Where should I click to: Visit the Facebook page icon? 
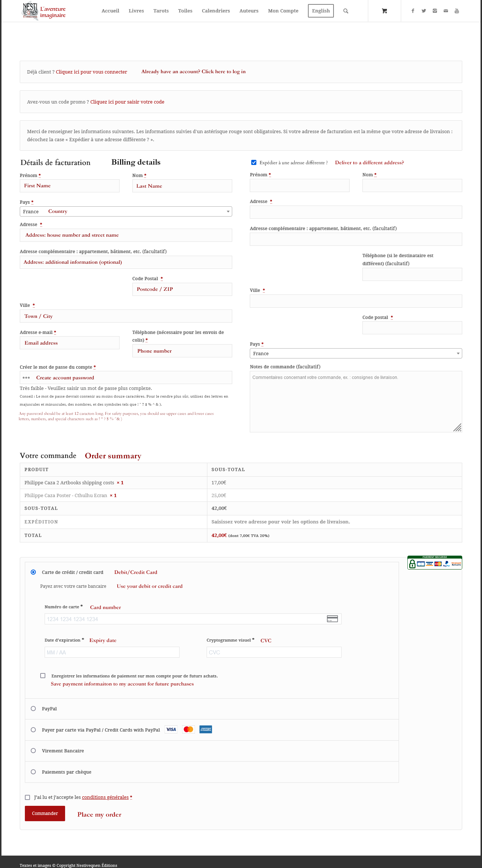coord(413,11)
